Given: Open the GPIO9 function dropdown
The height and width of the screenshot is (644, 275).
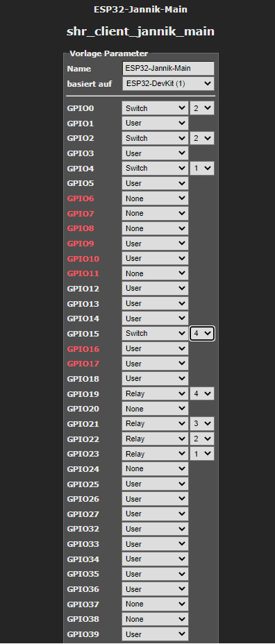Looking at the screenshot, I should 156,244.
